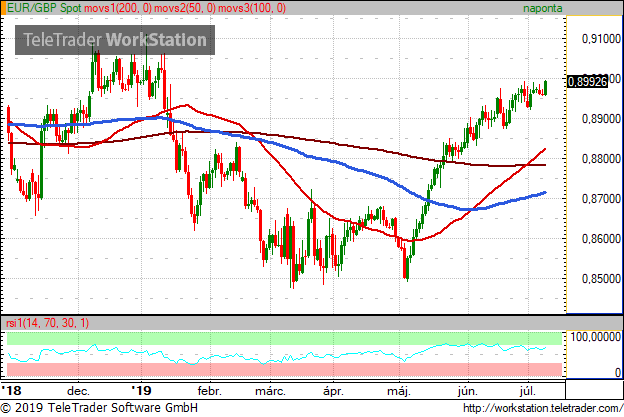The width and height of the screenshot is (624, 417).
Task: Click the green overbought RSI band
Action: pos(285,339)
